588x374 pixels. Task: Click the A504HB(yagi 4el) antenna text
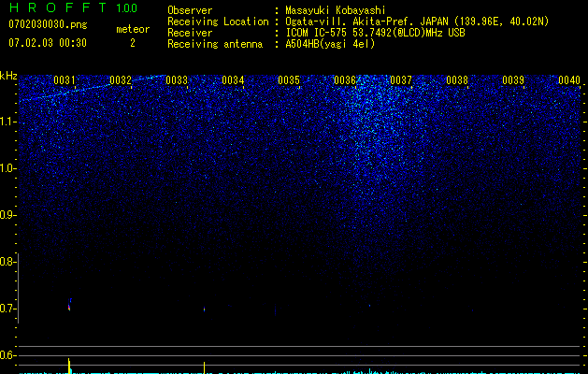330,44
